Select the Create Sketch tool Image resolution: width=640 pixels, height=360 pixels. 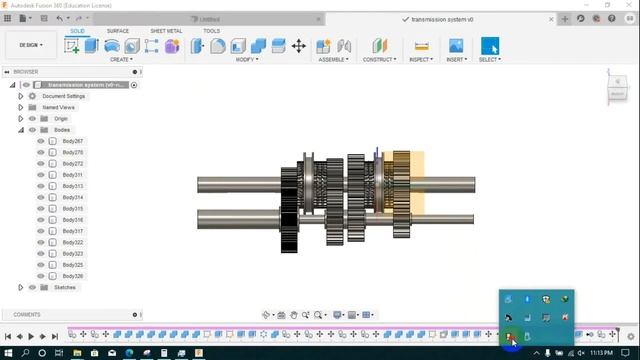point(72,46)
